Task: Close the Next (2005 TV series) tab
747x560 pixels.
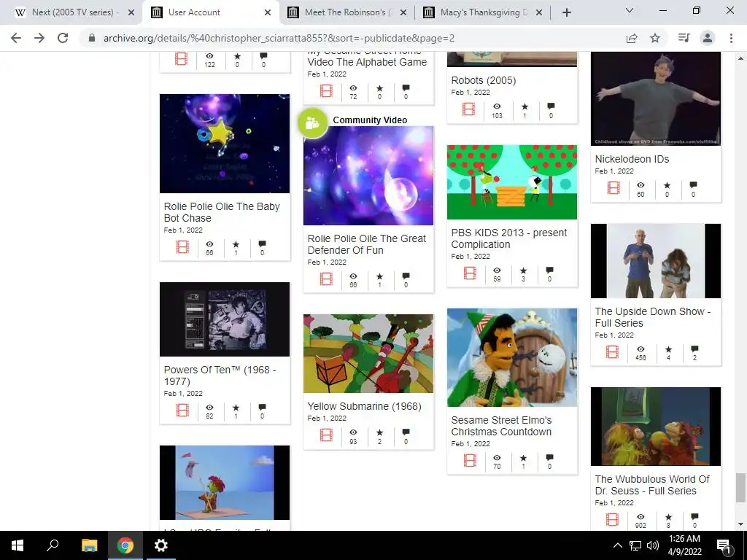Action: tap(131, 13)
